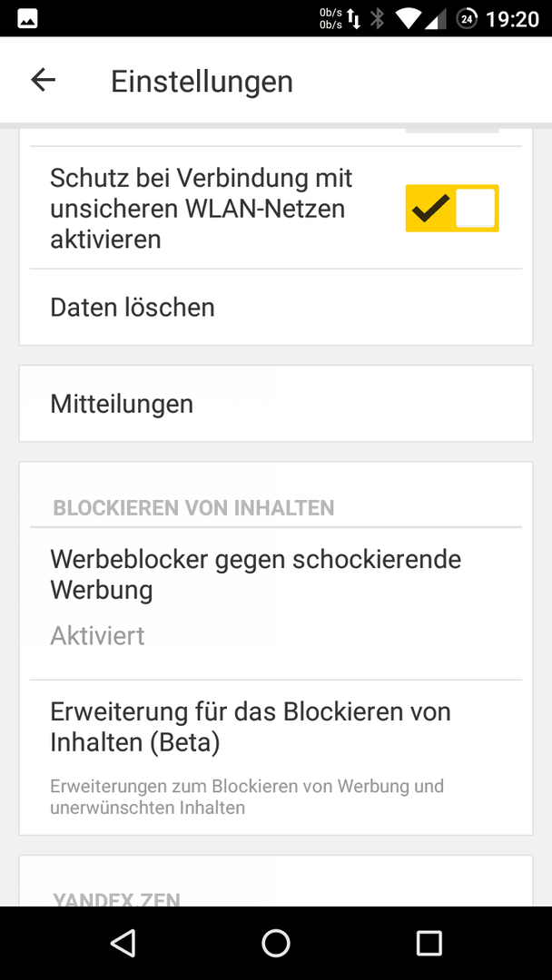Tap the recent apps square button
Screen dimensions: 552x980
[x=429, y=943]
